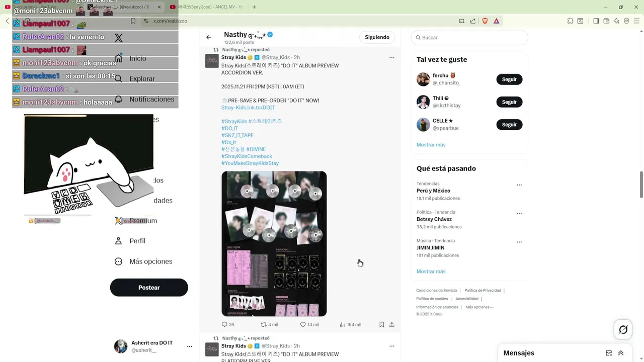
Task: Click the Postear button
Action: (x=149, y=288)
